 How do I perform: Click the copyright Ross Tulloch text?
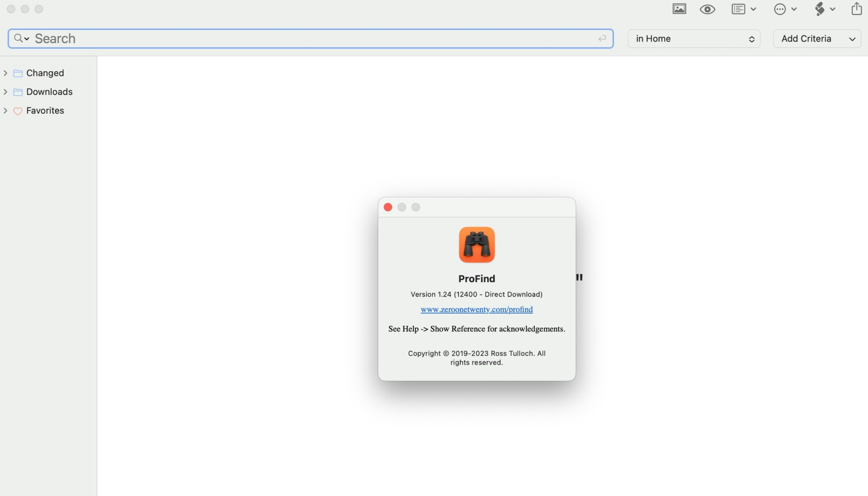pyautogui.click(x=477, y=358)
